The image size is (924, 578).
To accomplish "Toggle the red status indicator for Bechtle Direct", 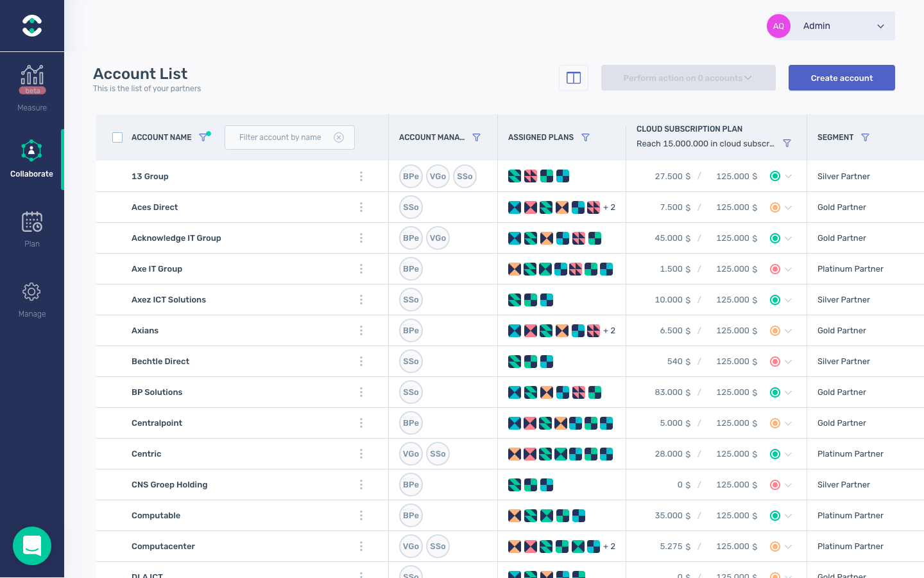I will click(774, 361).
